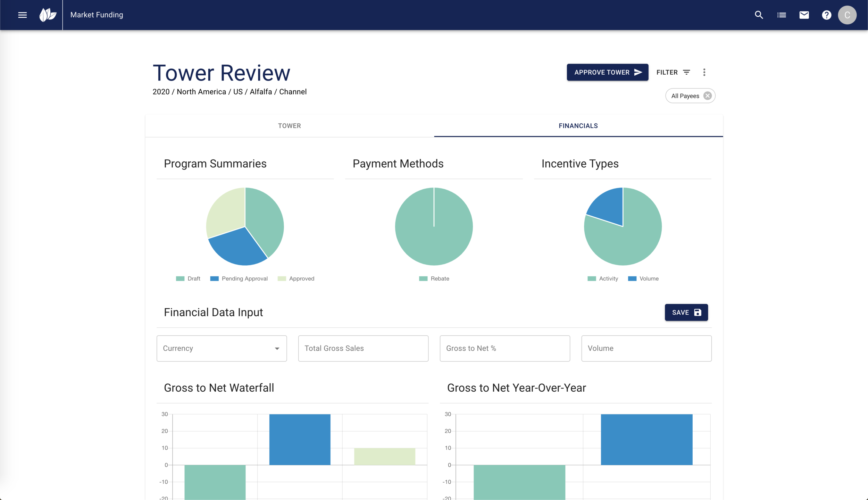Toggle the Activity legend entry
This screenshot has height=500, width=868.
[x=603, y=278]
